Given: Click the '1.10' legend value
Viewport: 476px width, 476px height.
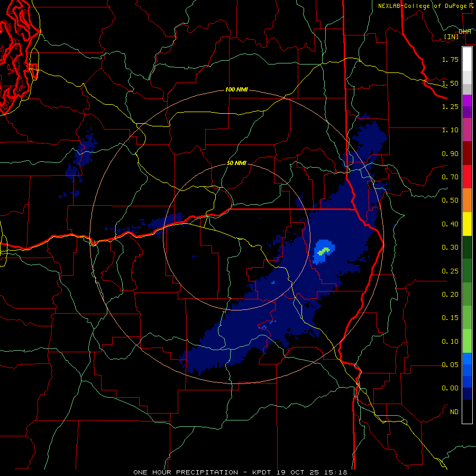Looking at the screenshot, I should [x=450, y=130].
